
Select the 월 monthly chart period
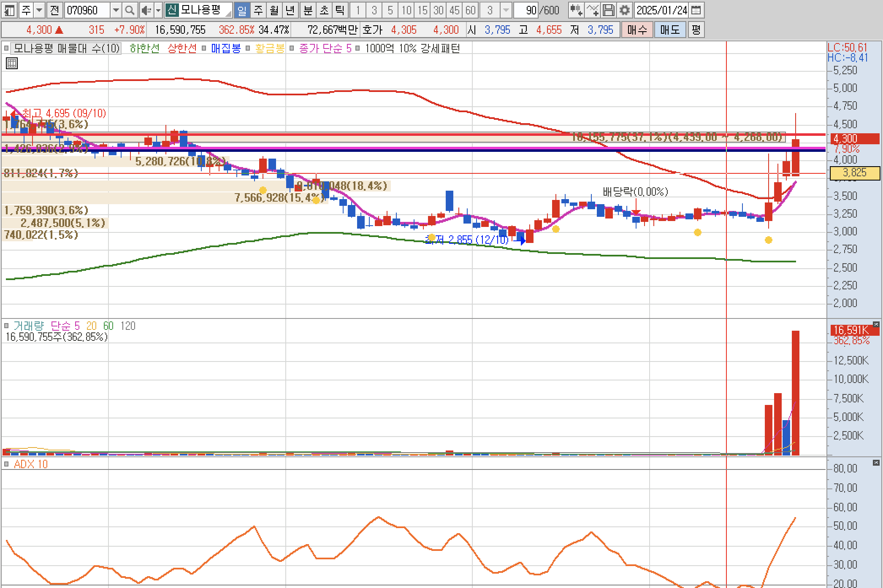coord(274,10)
